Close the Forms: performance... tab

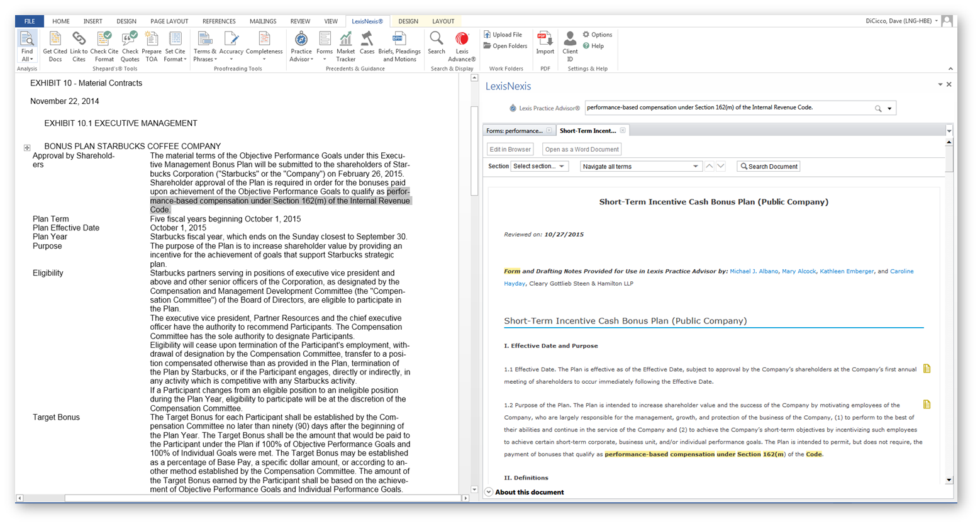[x=549, y=130]
